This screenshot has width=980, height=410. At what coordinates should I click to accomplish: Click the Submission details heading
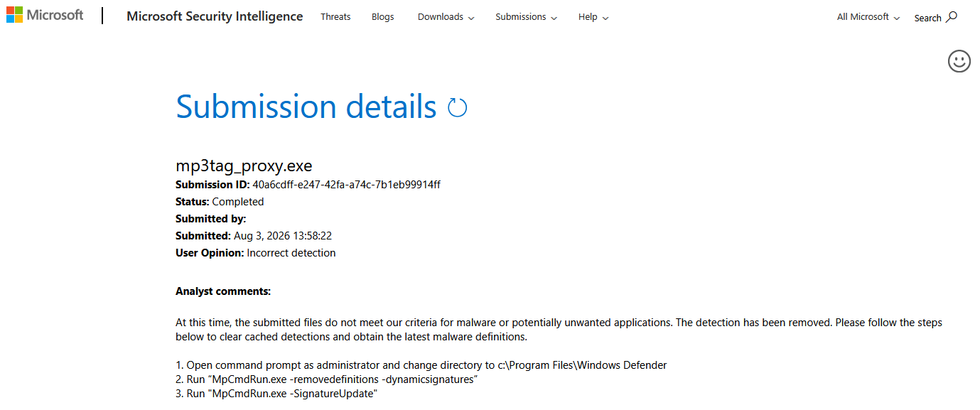click(306, 107)
